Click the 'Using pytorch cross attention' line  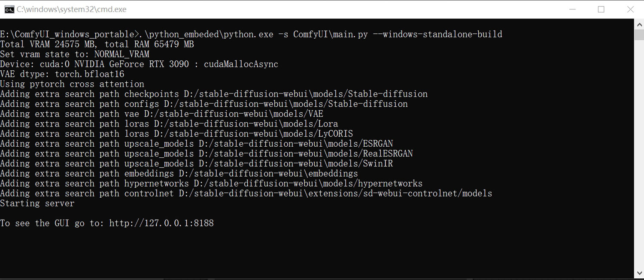(72, 84)
